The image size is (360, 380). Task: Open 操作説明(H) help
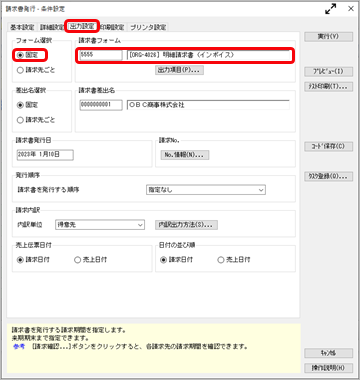[328, 368]
